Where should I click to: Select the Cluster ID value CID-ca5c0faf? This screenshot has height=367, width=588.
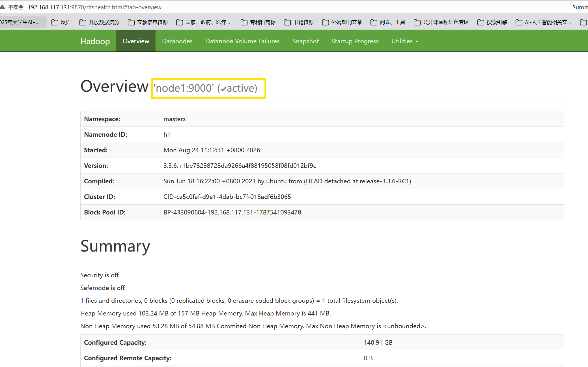click(227, 197)
